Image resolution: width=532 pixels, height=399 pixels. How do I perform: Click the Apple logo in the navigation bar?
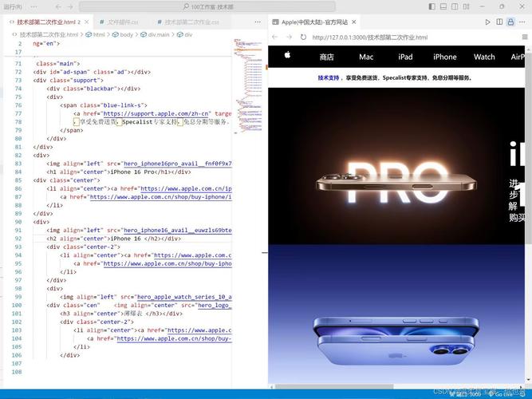coord(286,56)
